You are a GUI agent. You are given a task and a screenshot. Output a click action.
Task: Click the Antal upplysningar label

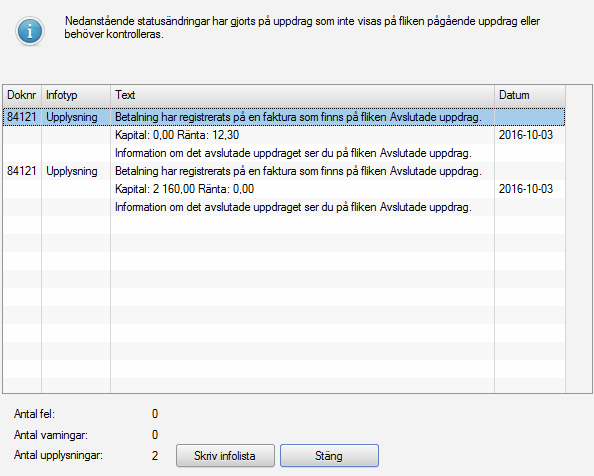pos(58,455)
